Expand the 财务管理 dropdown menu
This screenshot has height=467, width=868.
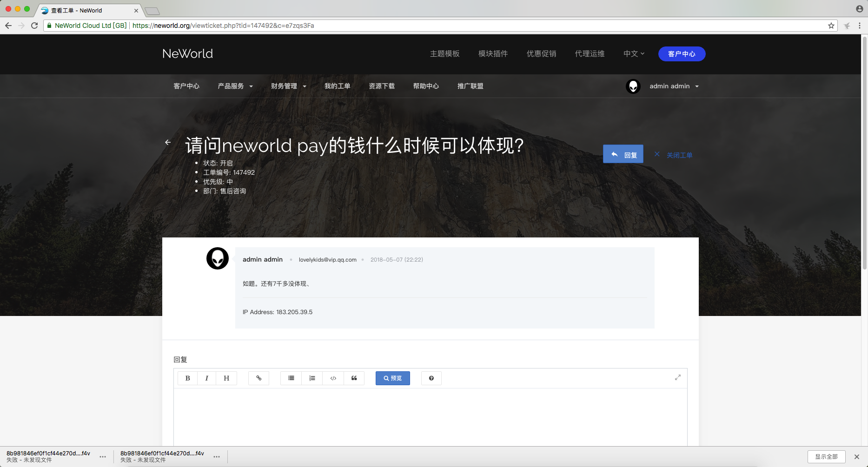point(289,86)
